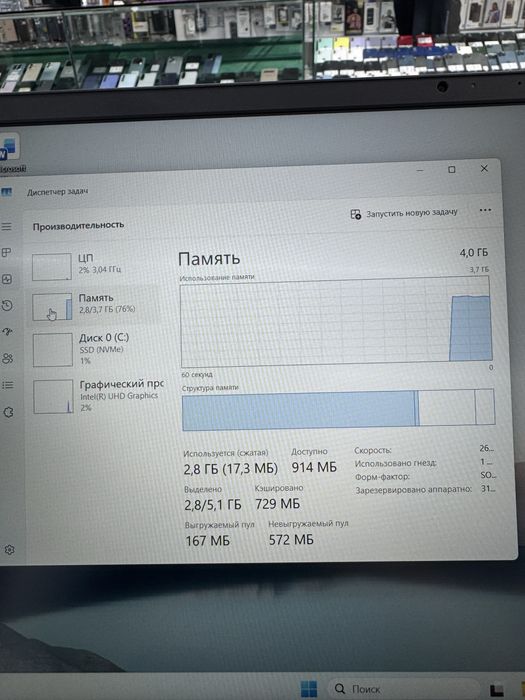
Task: Open the hamburger navigation menu in Task Manager
Action: [7, 227]
